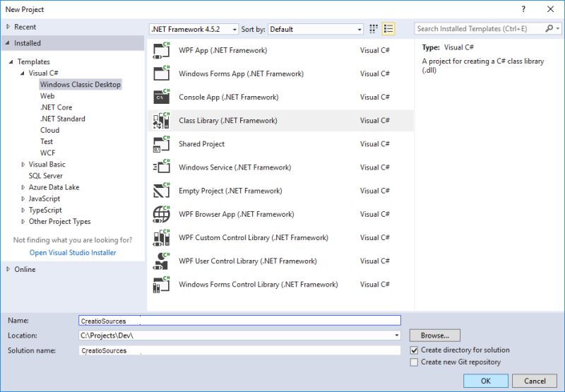Select WPF User Control Library name
The image size is (565, 392).
point(248,261)
